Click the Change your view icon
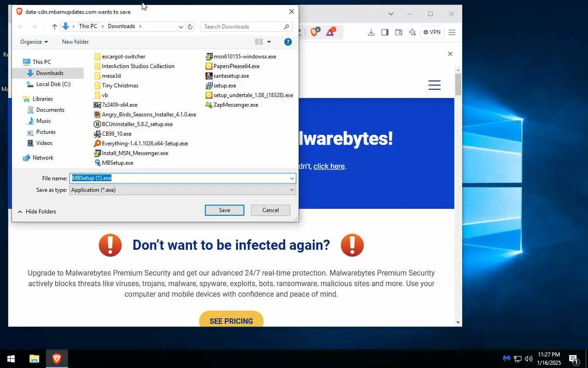Image resolution: width=588 pixels, height=368 pixels. (259, 42)
